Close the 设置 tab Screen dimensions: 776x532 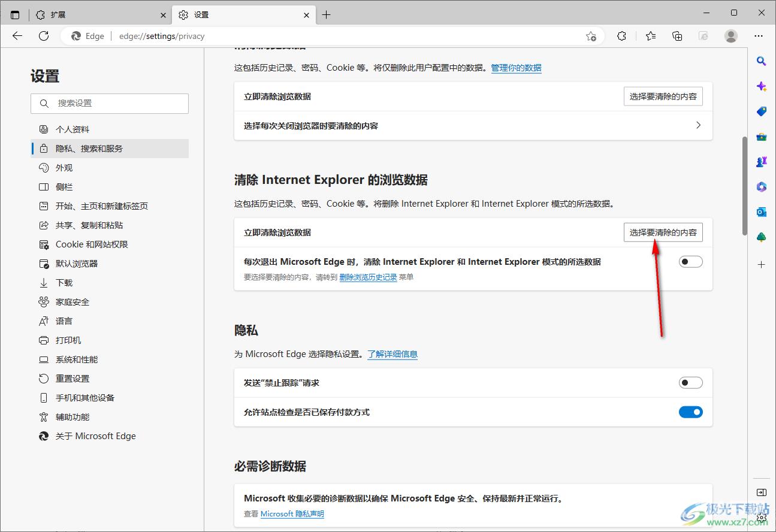(x=307, y=15)
